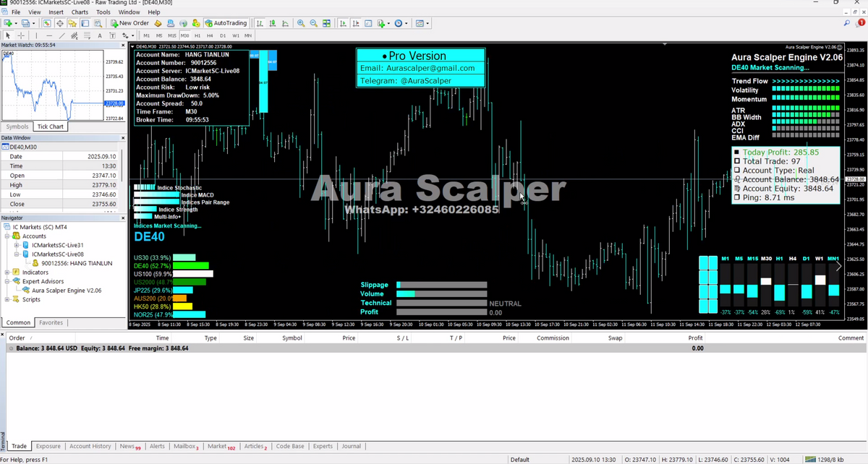Toggle the AutoTrading button

225,23
